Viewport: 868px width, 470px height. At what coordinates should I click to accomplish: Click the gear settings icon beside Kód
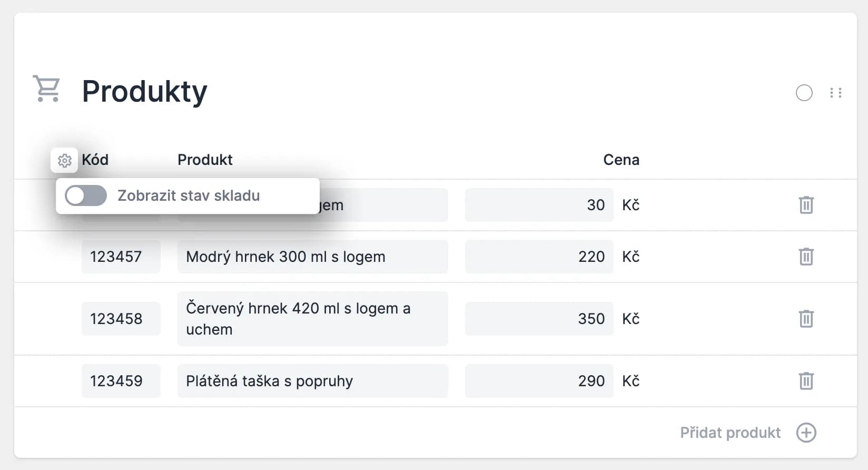(x=64, y=160)
